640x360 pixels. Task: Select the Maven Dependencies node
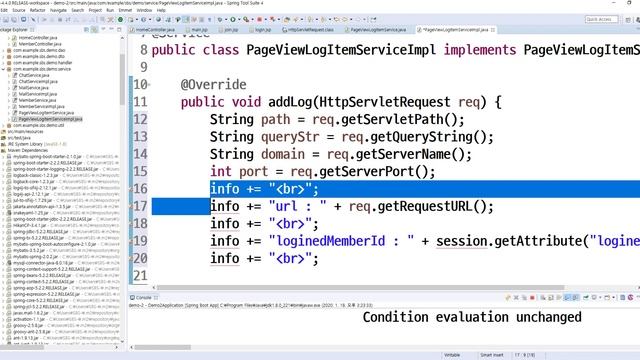point(27,150)
